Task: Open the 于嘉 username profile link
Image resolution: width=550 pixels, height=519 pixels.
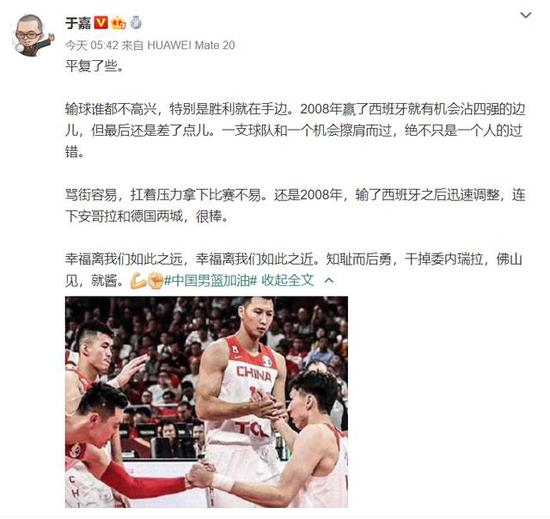Action: pyautogui.click(x=78, y=23)
